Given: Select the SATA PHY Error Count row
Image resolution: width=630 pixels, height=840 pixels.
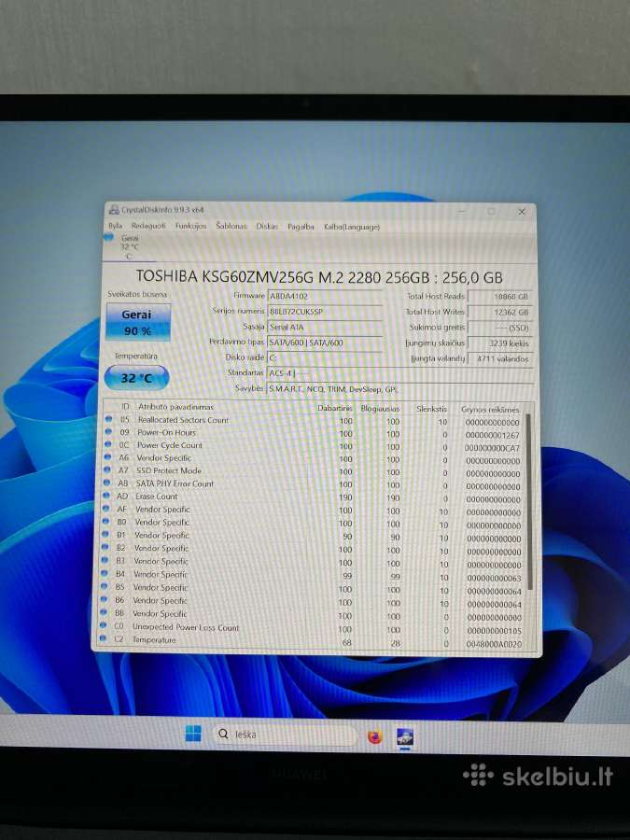Looking at the screenshot, I should tap(314, 484).
